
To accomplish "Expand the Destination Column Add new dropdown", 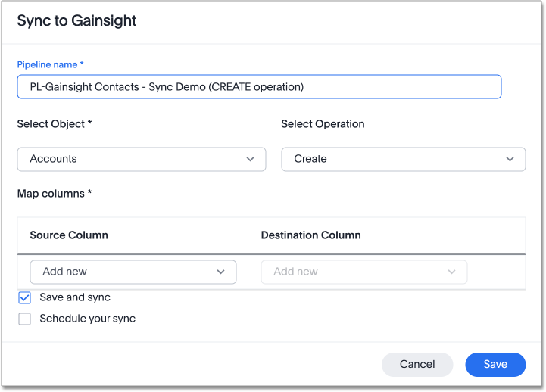I will (363, 272).
